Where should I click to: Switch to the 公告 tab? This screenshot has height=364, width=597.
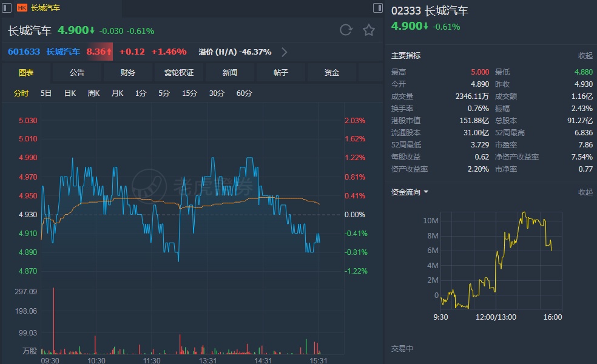click(x=77, y=73)
